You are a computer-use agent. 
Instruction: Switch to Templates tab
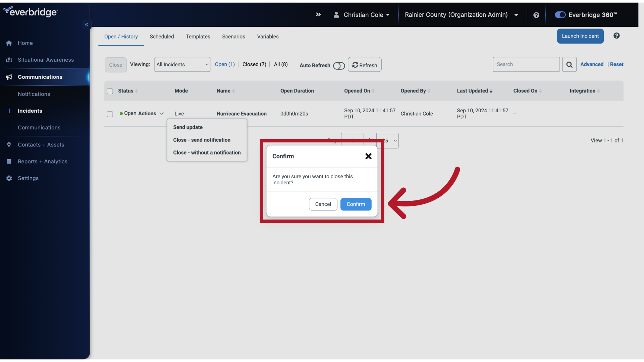click(x=198, y=37)
